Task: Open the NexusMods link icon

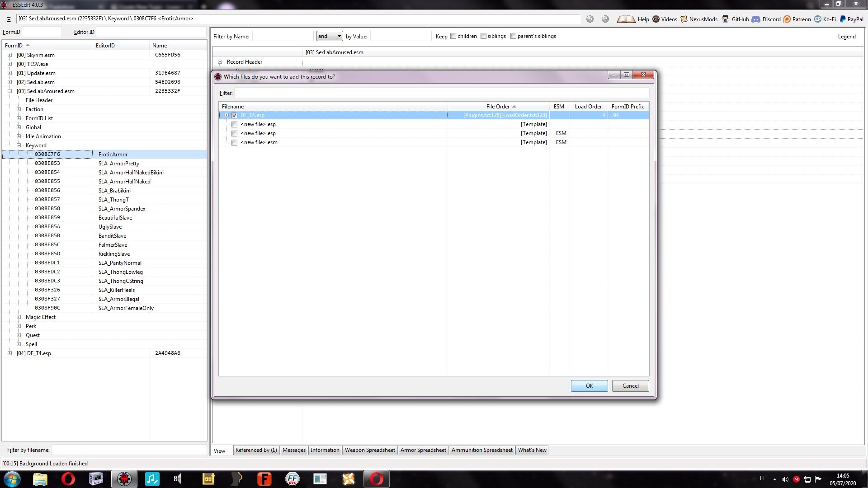Action: pos(684,19)
